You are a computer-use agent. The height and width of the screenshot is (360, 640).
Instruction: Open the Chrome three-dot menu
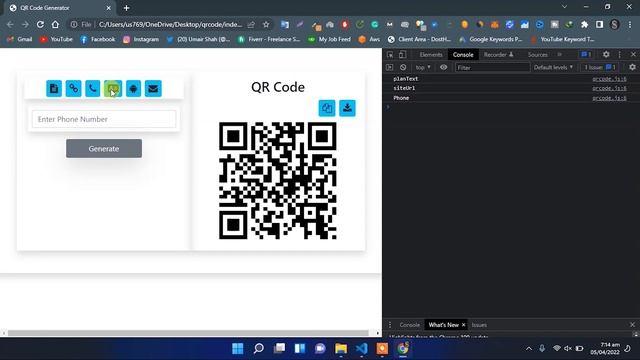pos(630,24)
